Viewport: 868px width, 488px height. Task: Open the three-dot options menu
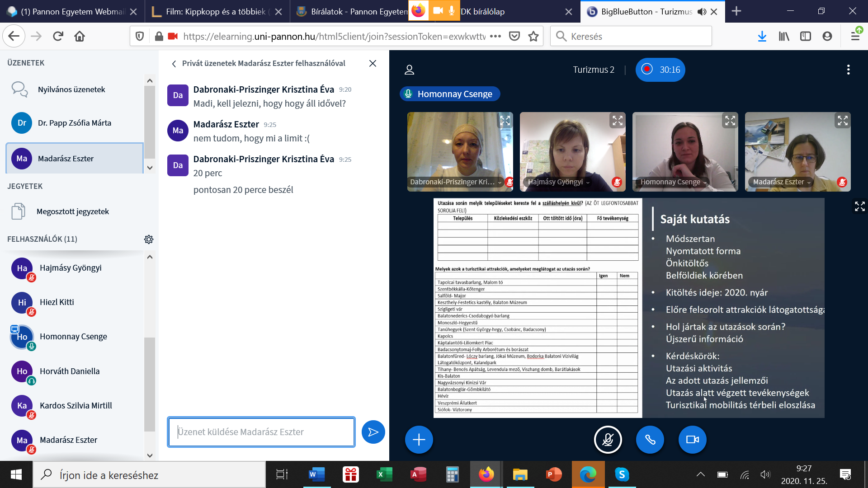coord(848,70)
